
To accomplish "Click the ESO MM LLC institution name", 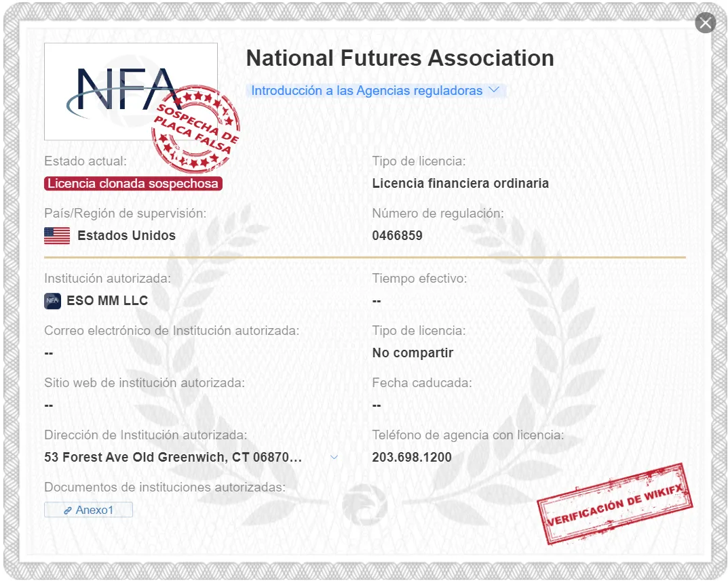I will coord(107,301).
